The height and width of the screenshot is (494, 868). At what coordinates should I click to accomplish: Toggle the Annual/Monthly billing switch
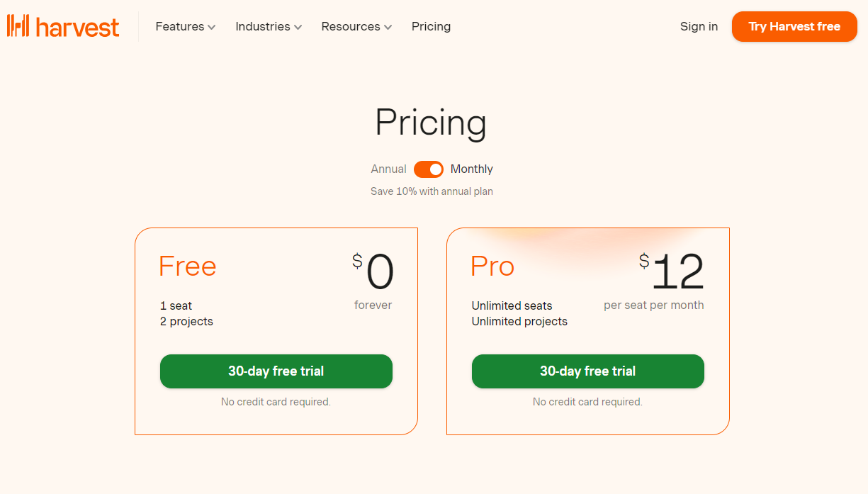[429, 169]
